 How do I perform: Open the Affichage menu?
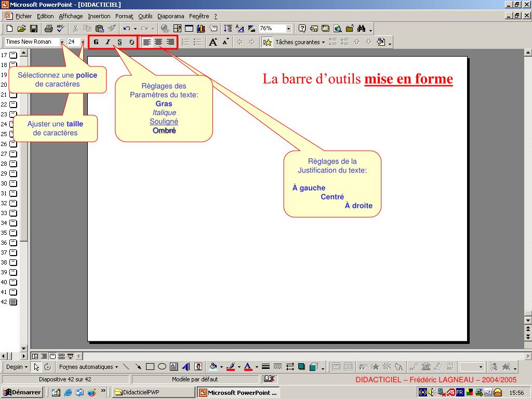coord(71,16)
